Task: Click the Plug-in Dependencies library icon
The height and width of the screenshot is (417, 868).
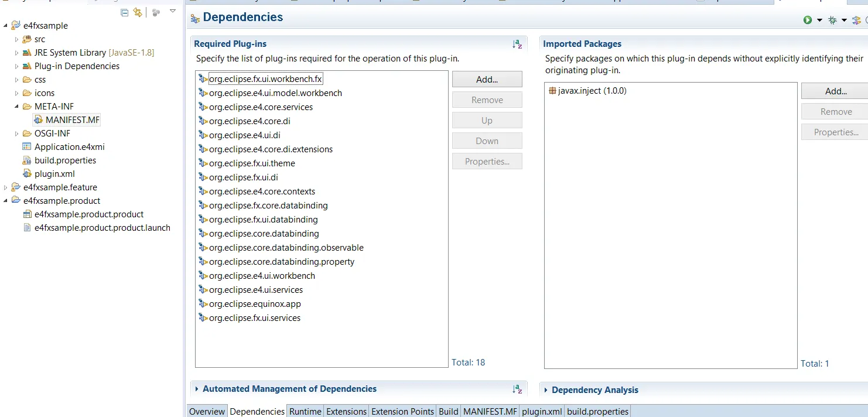Action: 27,66
